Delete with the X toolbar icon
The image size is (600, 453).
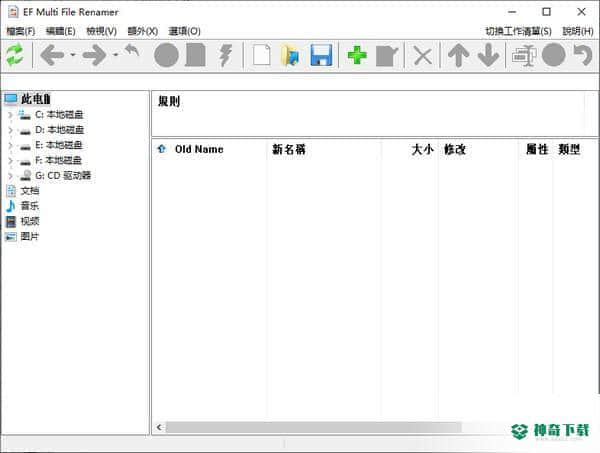pyautogui.click(x=423, y=56)
